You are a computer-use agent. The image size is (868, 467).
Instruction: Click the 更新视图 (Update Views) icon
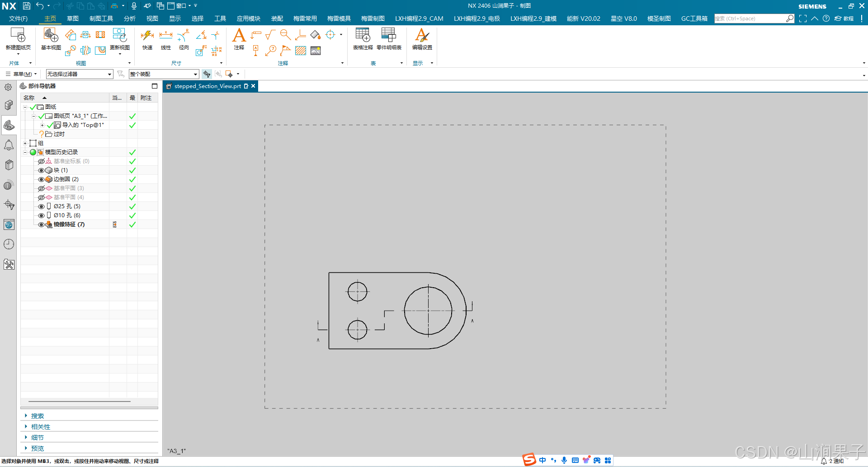coord(120,35)
